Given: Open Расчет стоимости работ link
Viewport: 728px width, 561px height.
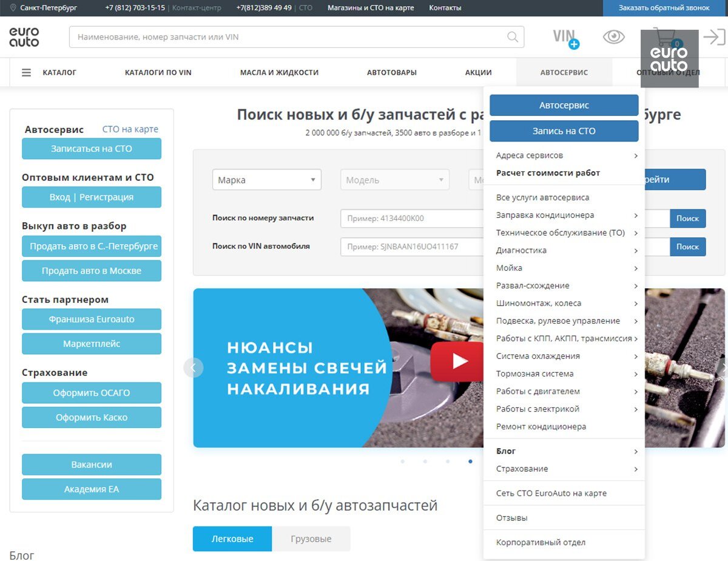Looking at the screenshot, I should pyautogui.click(x=548, y=173).
